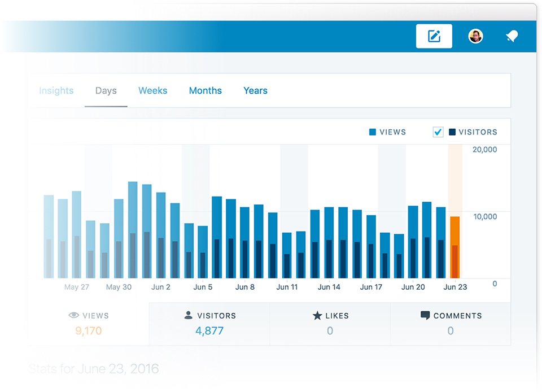Click the eye icon beside Views

point(73,316)
